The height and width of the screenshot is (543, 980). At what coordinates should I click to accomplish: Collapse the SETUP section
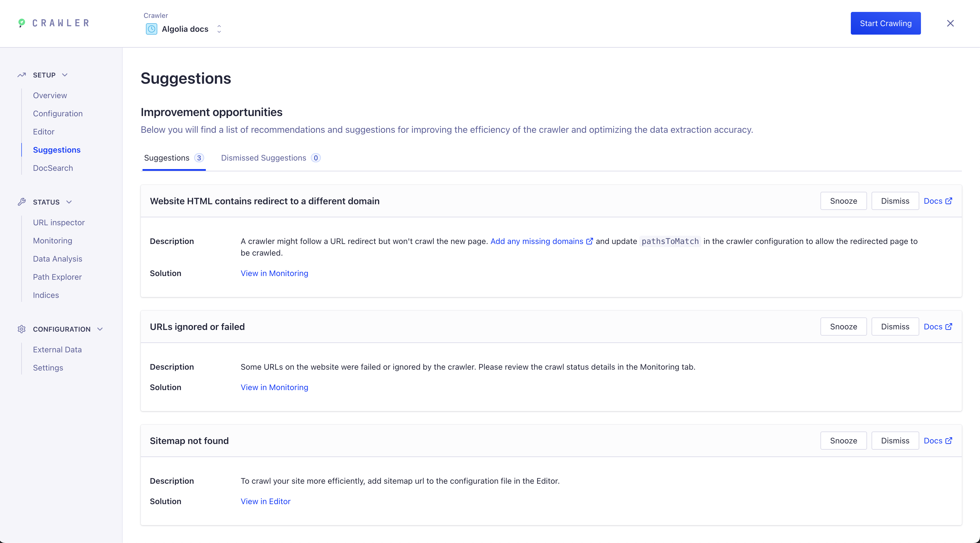pyautogui.click(x=65, y=75)
